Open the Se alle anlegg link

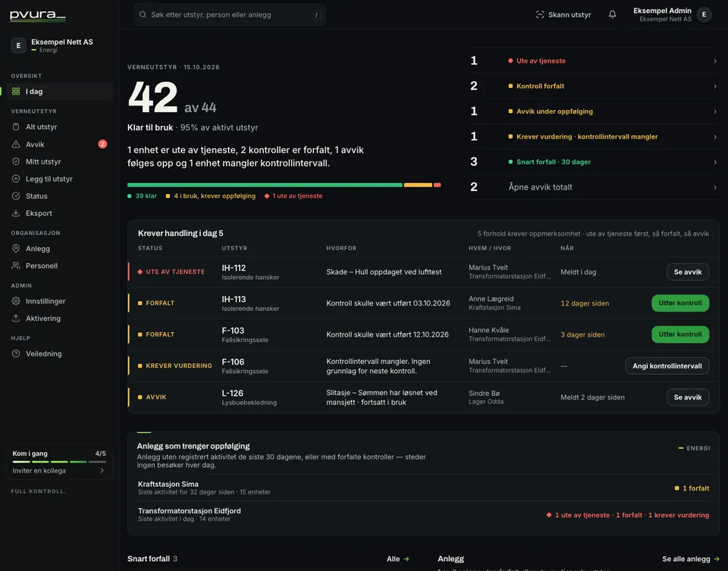691,559
